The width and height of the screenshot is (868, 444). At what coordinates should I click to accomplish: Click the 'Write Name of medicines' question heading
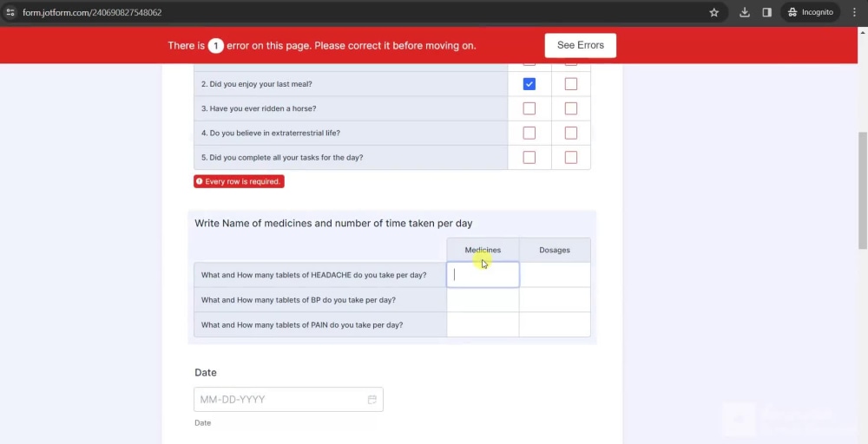click(x=333, y=224)
